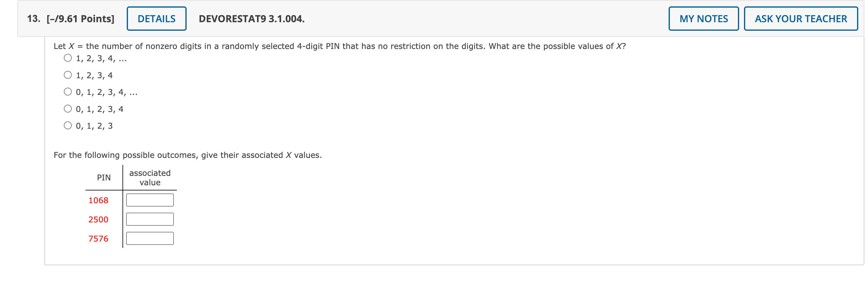Image resolution: width=868 pixels, height=289 pixels.
Task: Click the red PIN value 2500
Action: pyautogui.click(x=98, y=220)
